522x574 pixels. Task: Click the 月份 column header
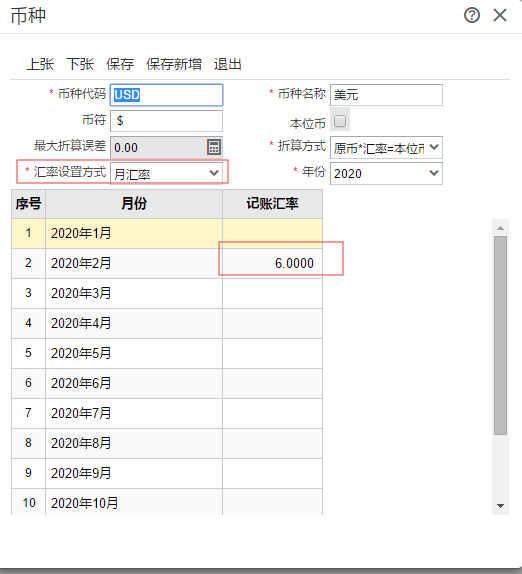[134, 204]
